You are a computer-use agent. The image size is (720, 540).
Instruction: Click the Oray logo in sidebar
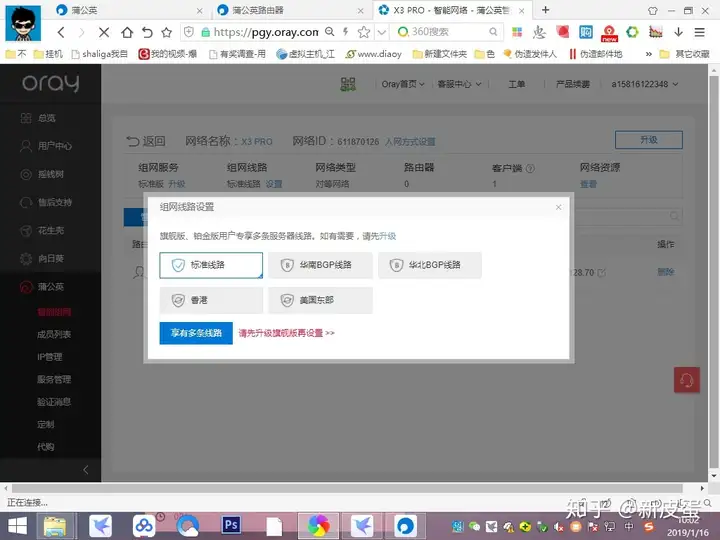51,83
